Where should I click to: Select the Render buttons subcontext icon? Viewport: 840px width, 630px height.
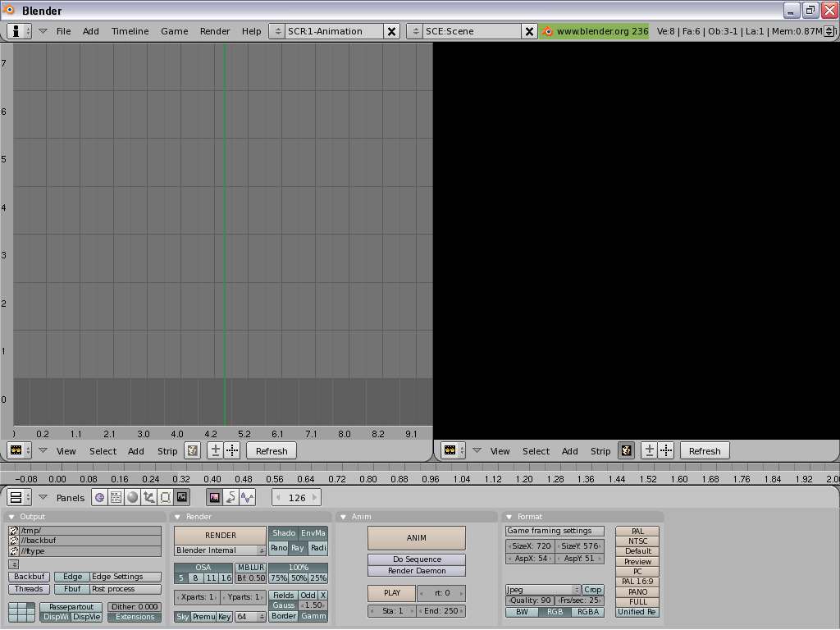213,497
